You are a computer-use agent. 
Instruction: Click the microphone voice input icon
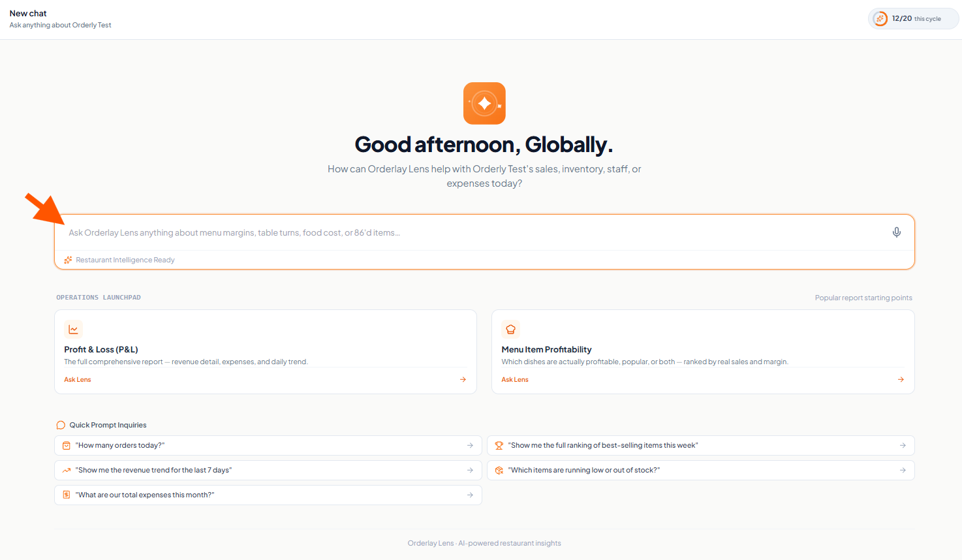click(x=897, y=232)
